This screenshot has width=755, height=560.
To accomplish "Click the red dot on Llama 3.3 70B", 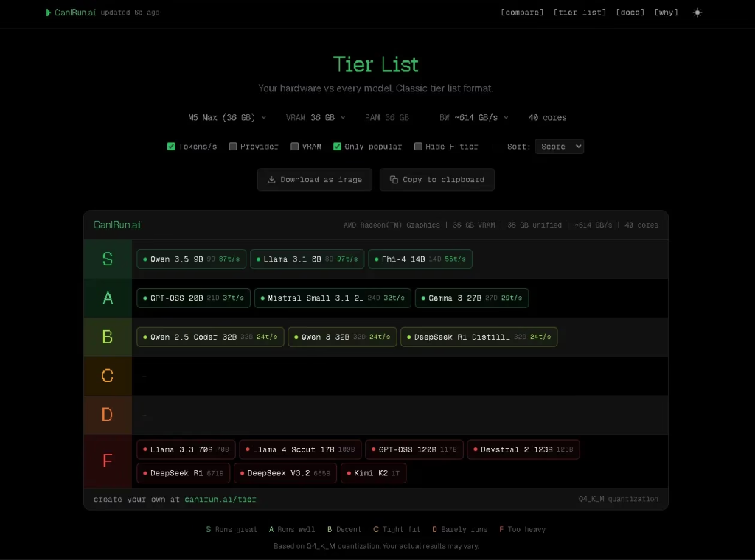I will click(145, 449).
